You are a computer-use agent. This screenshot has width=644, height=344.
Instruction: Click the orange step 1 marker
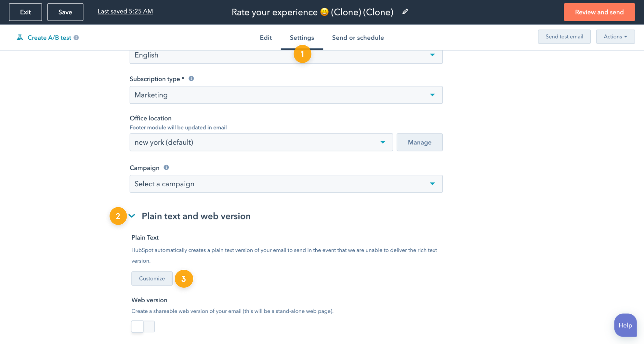pyautogui.click(x=302, y=54)
